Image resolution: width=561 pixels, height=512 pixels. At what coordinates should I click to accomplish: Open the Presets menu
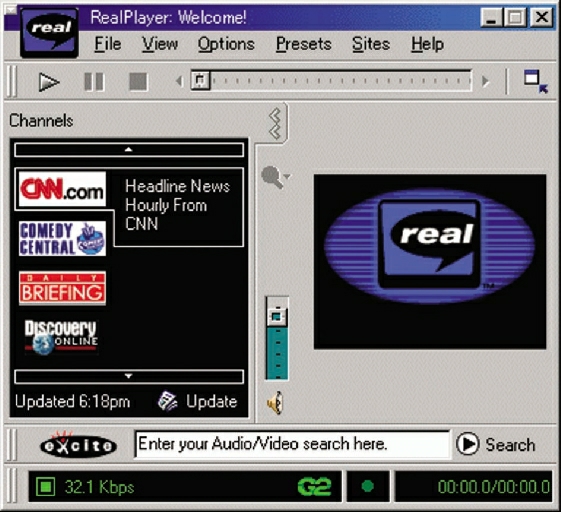click(x=304, y=44)
